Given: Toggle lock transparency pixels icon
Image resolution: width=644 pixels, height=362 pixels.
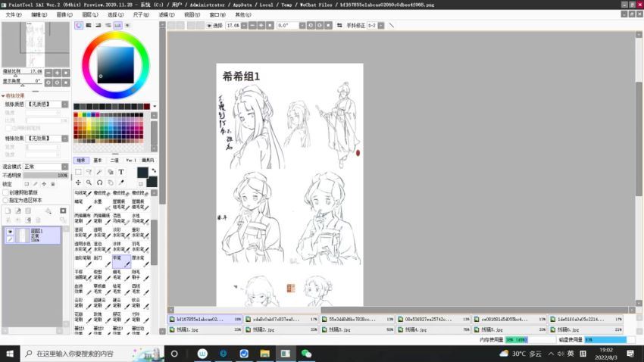Looking at the screenshot, I should point(27,184).
